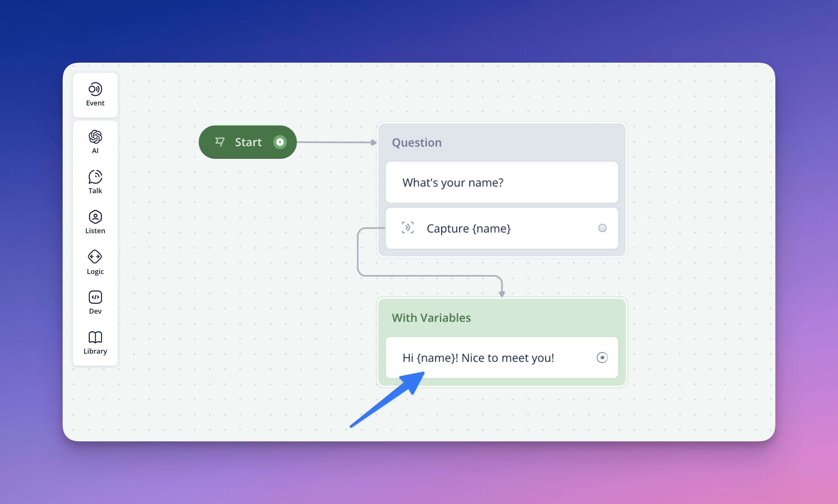Select the With Variables block title
This screenshot has width=838, height=504.
coord(431,318)
